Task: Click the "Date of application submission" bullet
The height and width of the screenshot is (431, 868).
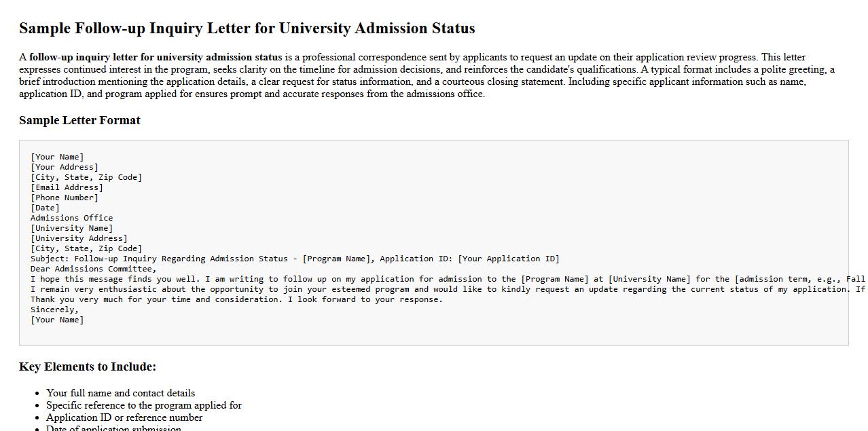Action: (113, 428)
